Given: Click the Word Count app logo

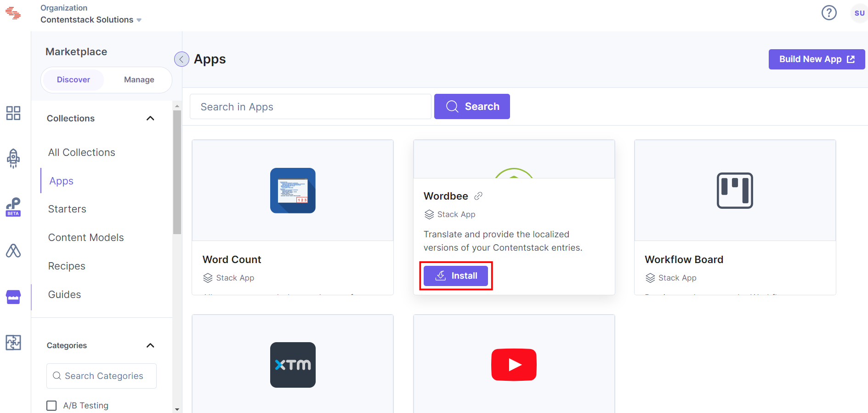Looking at the screenshot, I should click(293, 190).
